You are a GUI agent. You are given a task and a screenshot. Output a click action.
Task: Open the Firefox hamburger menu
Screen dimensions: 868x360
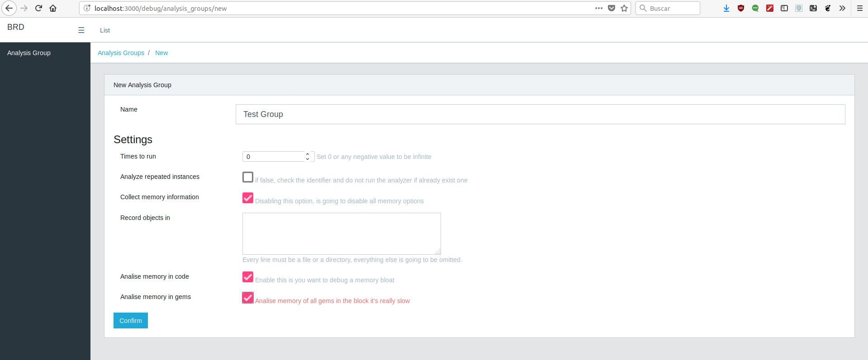click(x=860, y=8)
